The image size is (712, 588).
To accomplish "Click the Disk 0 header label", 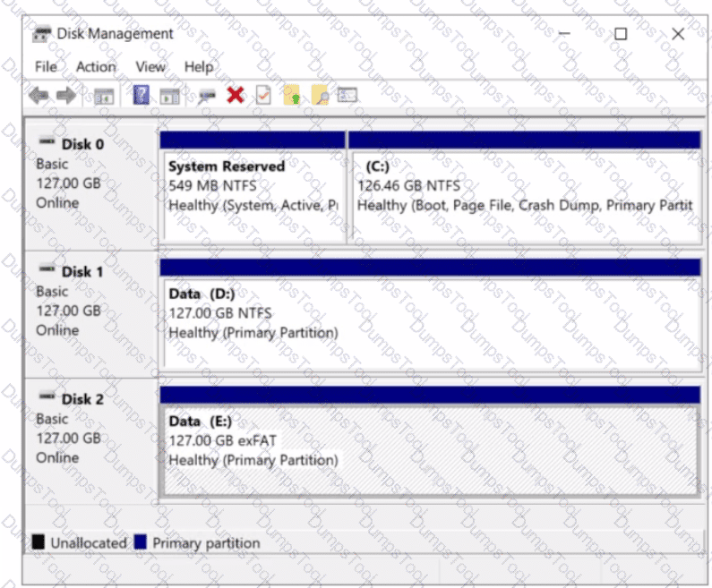I will pyautogui.click(x=81, y=144).
